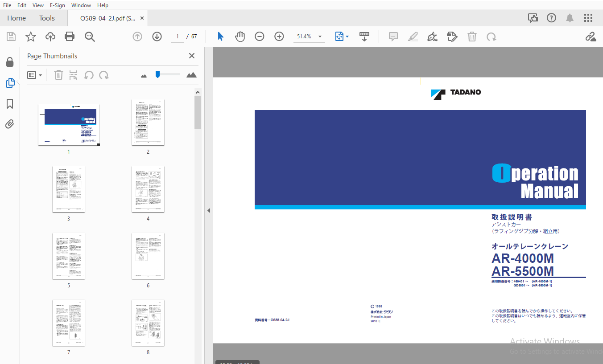This screenshot has width=603, height=364.
Task: Upload the file via the cloud arrow icon
Action: tap(50, 37)
